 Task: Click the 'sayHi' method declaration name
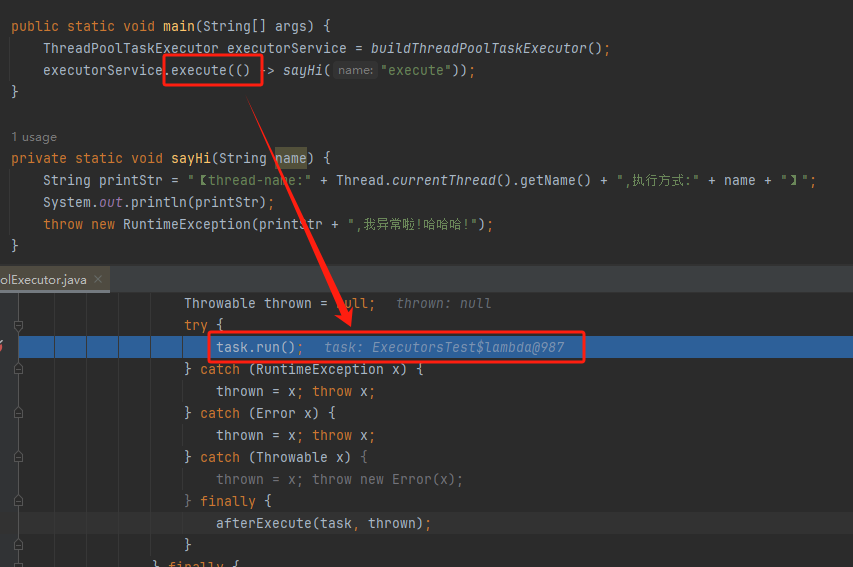pyautogui.click(x=190, y=158)
